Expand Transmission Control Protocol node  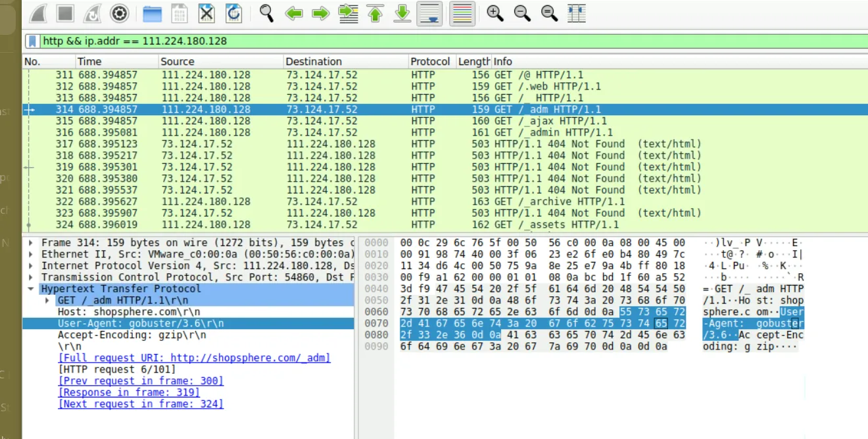coord(32,277)
